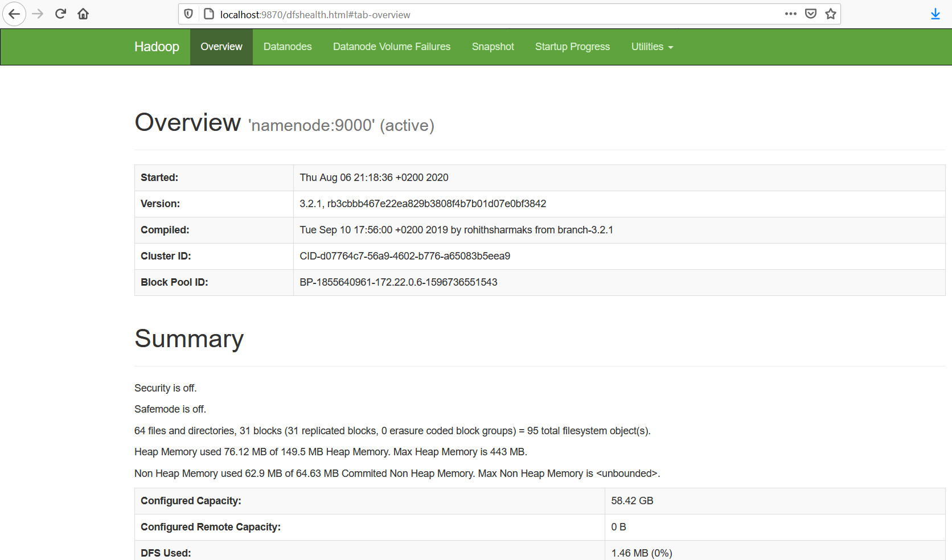Select the Snapshot tab

pos(493,47)
